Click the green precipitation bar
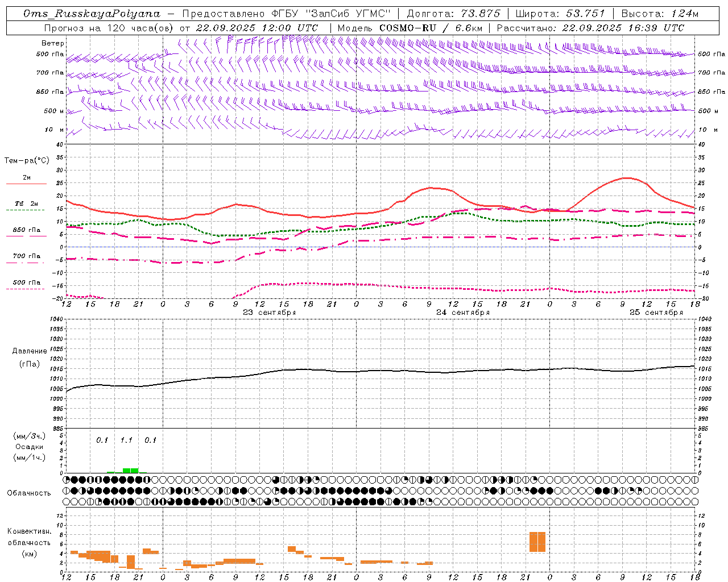Screen dimensions: 728x582 pyautogui.click(x=130, y=470)
